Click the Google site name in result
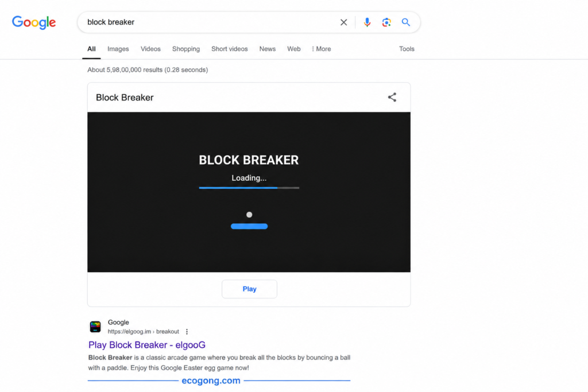This screenshot has width=588, height=392. point(118,323)
